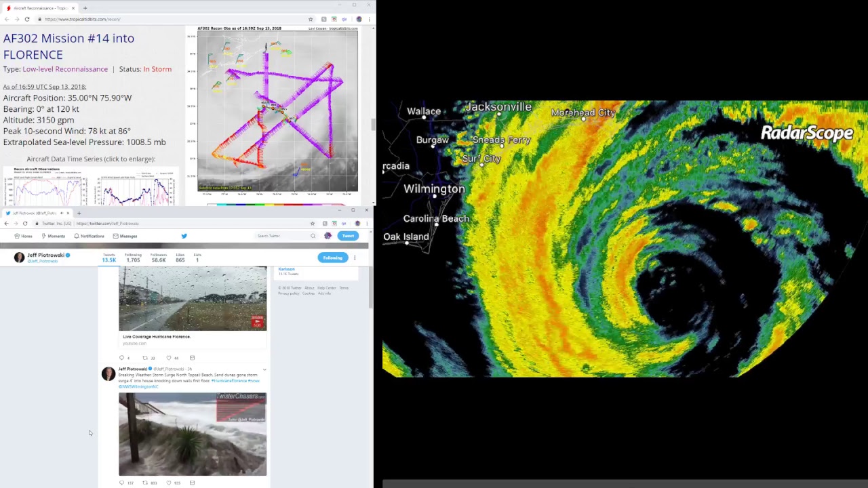Open profile more options three-dot menu
The width and height of the screenshot is (868, 488).
coord(355,258)
